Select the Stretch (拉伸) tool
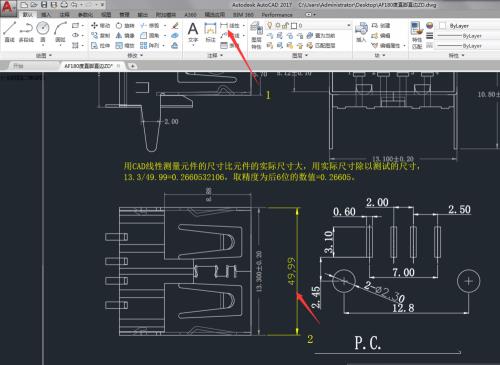 coord(100,45)
